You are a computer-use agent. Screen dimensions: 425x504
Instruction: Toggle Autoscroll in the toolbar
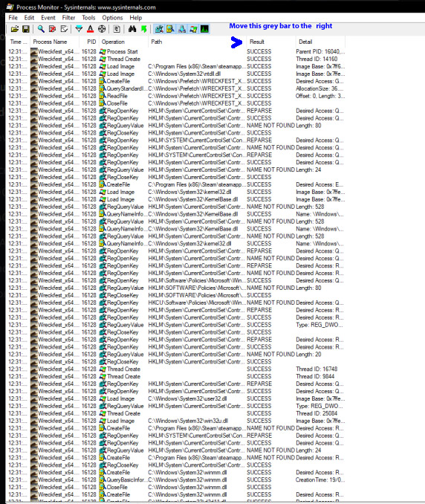point(52,29)
